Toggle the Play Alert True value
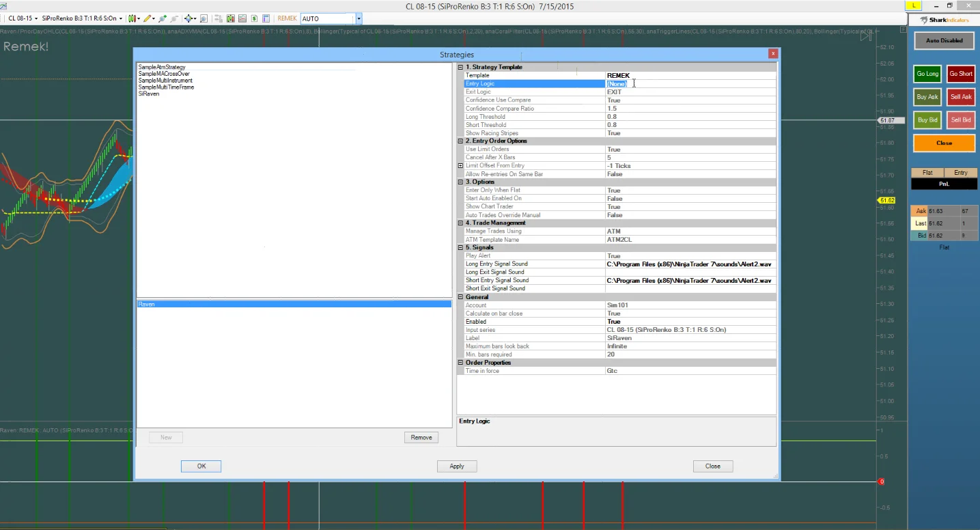This screenshot has height=530, width=980. coord(690,255)
